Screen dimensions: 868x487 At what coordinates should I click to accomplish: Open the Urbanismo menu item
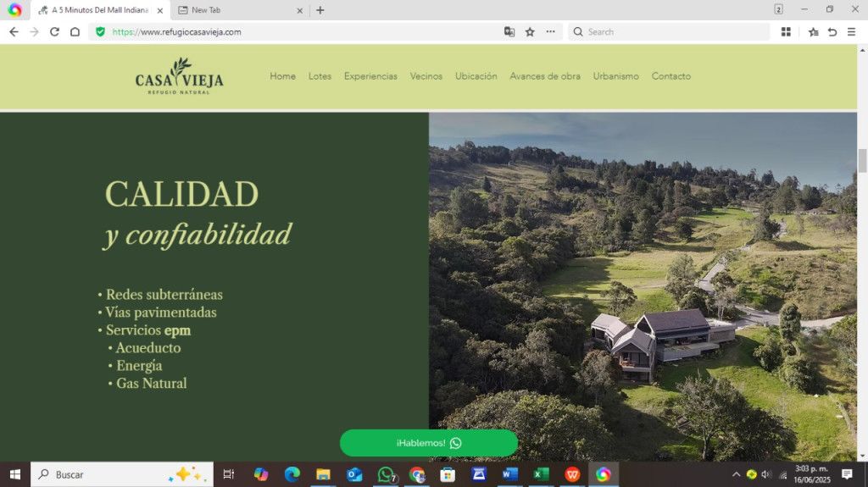[616, 76]
